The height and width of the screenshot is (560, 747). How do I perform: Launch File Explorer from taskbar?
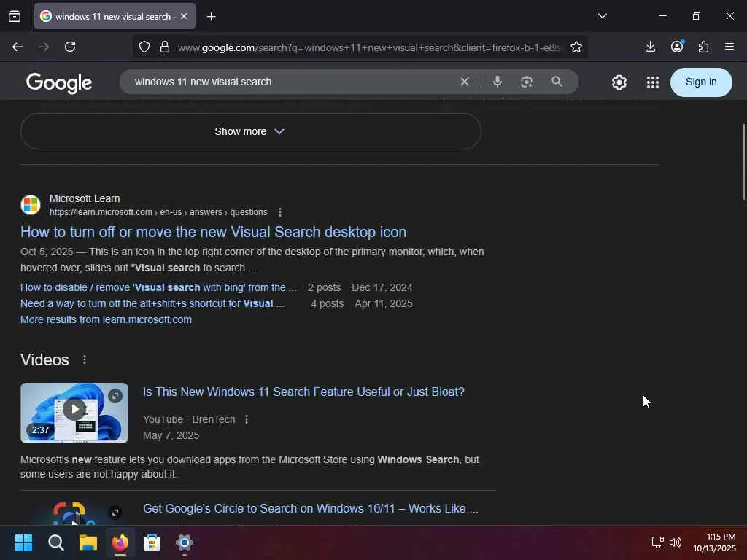(88, 542)
